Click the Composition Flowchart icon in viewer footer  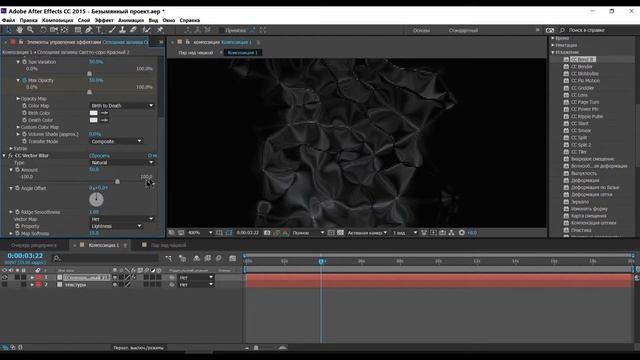click(x=451, y=233)
